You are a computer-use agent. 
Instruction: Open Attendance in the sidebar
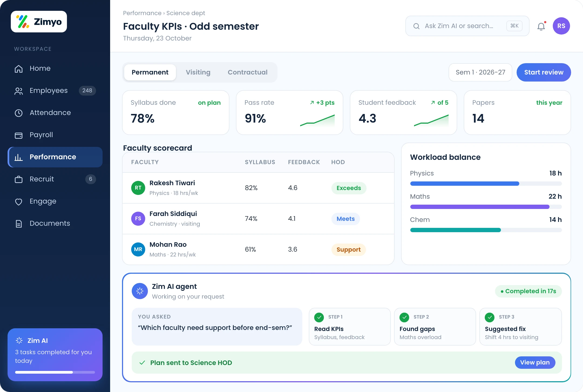coord(55,113)
